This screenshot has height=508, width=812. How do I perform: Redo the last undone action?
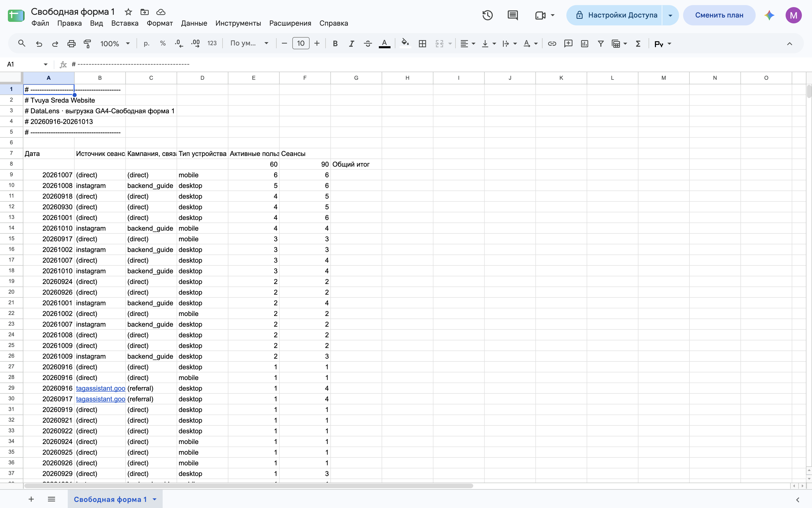[55, 44]
